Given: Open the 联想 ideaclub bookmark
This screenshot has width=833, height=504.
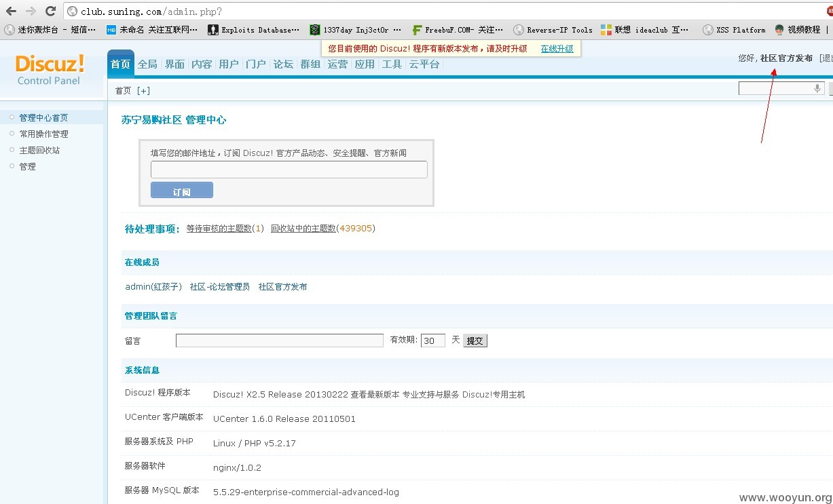Looking at the screenshot, I should pos(645,30).
